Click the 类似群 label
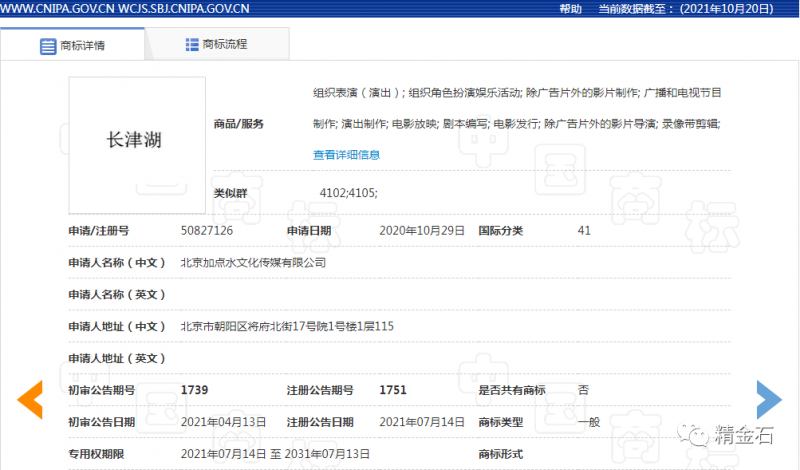The width and height of the screenshot is (800, 470). pos(231,193)
